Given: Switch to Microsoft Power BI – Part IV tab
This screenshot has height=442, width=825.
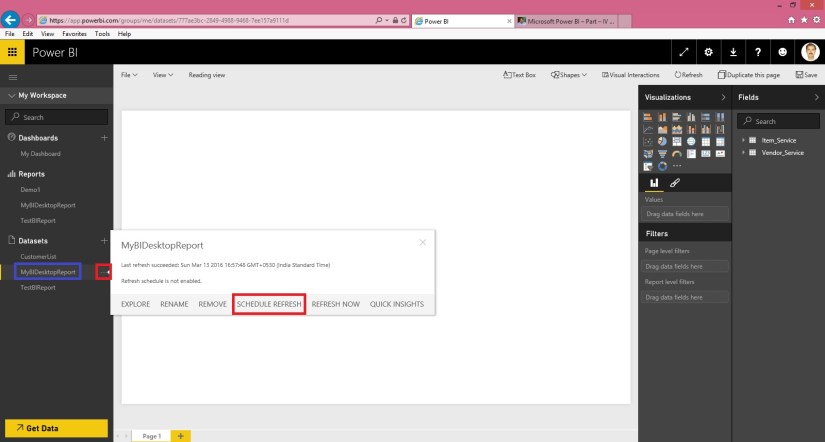Looking at the screenshot, I should click(567, 21).
